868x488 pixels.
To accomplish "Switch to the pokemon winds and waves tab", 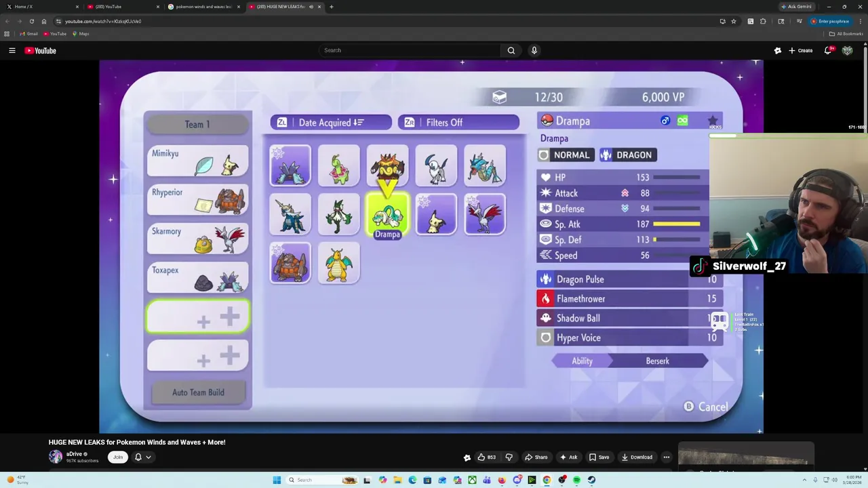I will [x=203, y=7].
